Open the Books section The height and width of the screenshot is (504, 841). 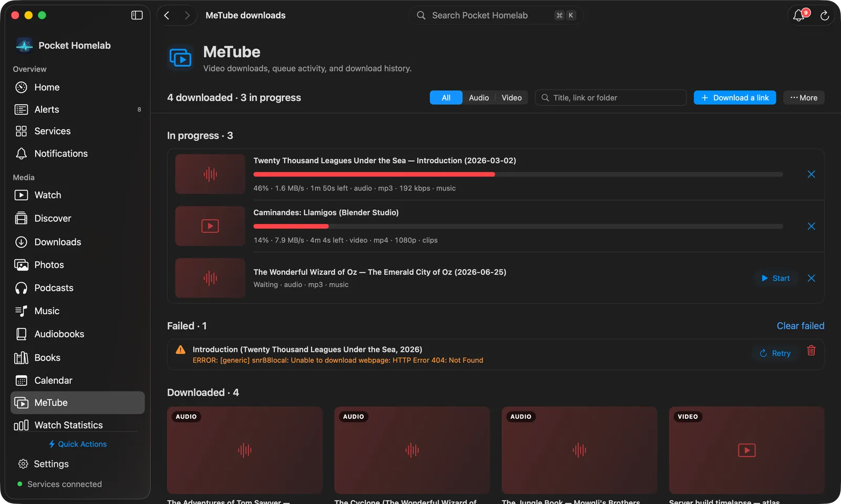tap(77, 358)
